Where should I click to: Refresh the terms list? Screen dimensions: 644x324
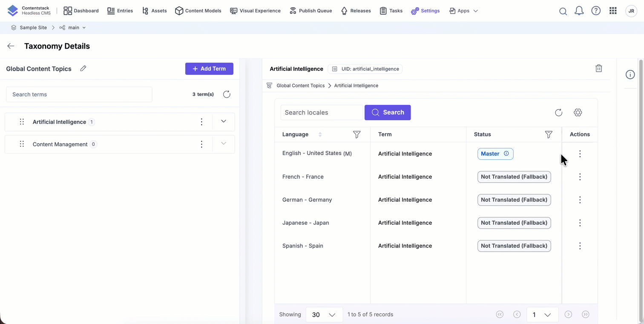point(227,94)
